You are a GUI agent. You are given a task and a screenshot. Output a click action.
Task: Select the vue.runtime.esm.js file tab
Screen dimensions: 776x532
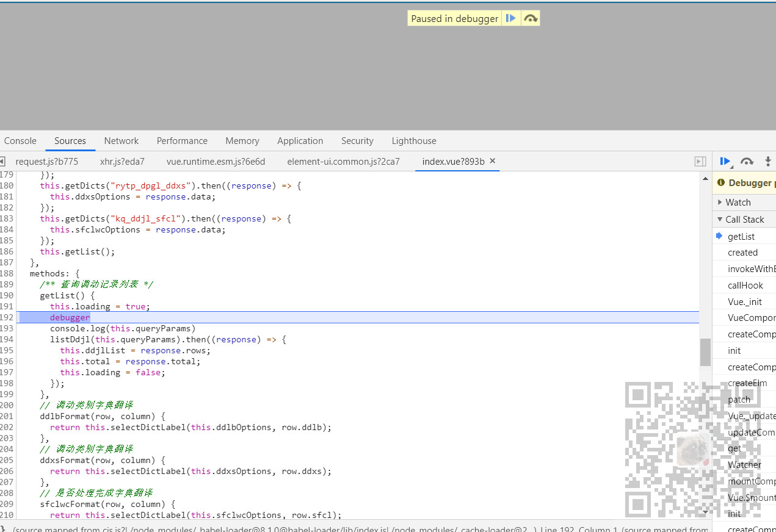pos(216,161)
